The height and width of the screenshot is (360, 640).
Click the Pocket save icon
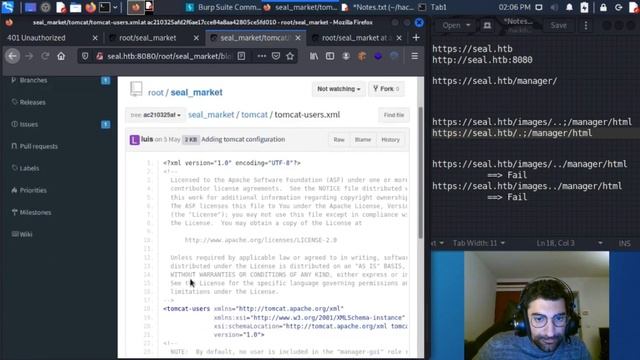pyautogui.click(x=276, y=56)
